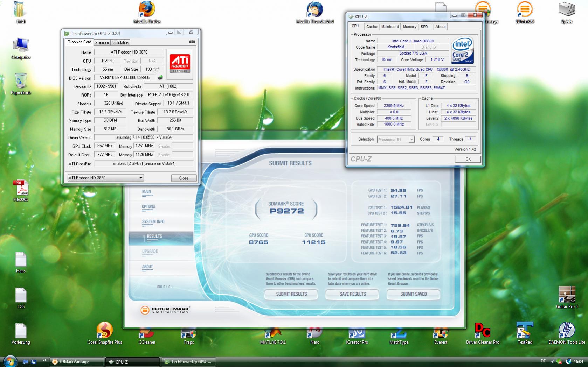Viewport: 588px width, 367px height.
Task: Launch the MATLAB 7.0.1 shortcut
Action: 273,336
